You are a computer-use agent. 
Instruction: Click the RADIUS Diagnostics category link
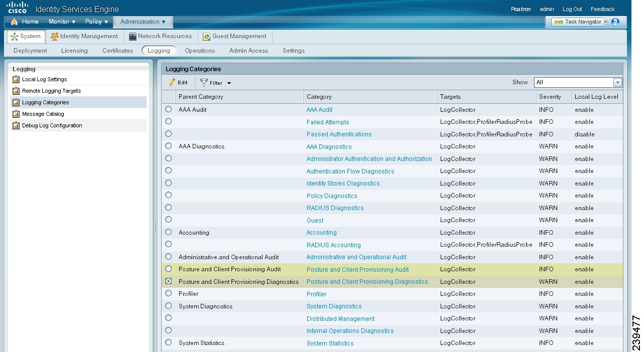point(335,208)
